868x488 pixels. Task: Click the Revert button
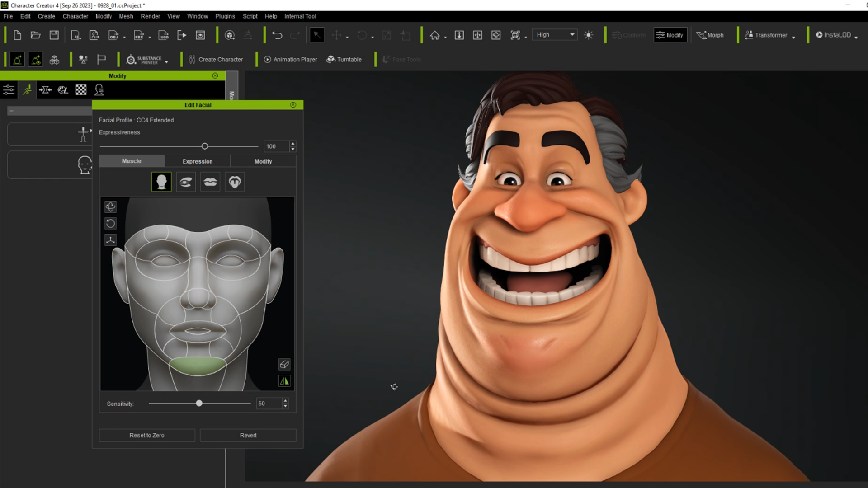(248, 435)
